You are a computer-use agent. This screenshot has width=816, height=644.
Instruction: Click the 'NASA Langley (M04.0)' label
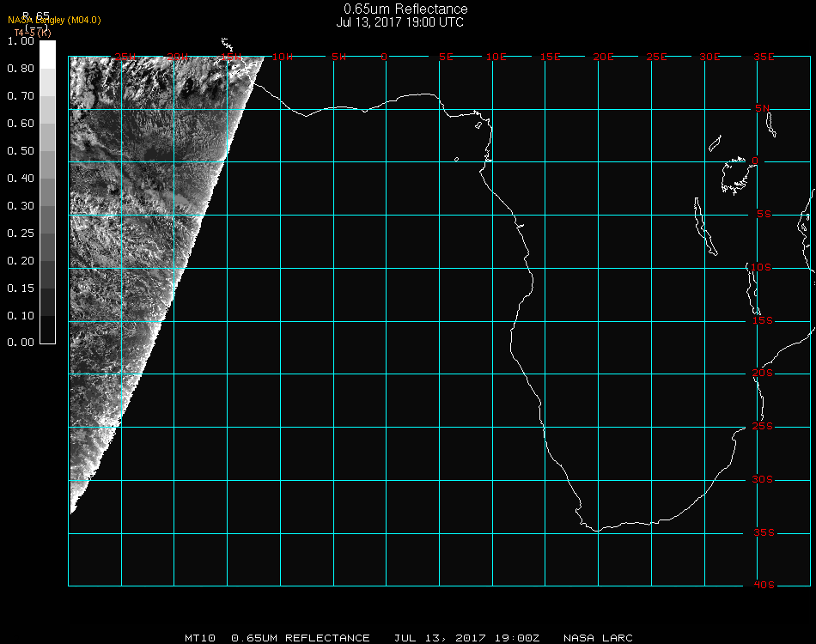click(x=54, y=21)
